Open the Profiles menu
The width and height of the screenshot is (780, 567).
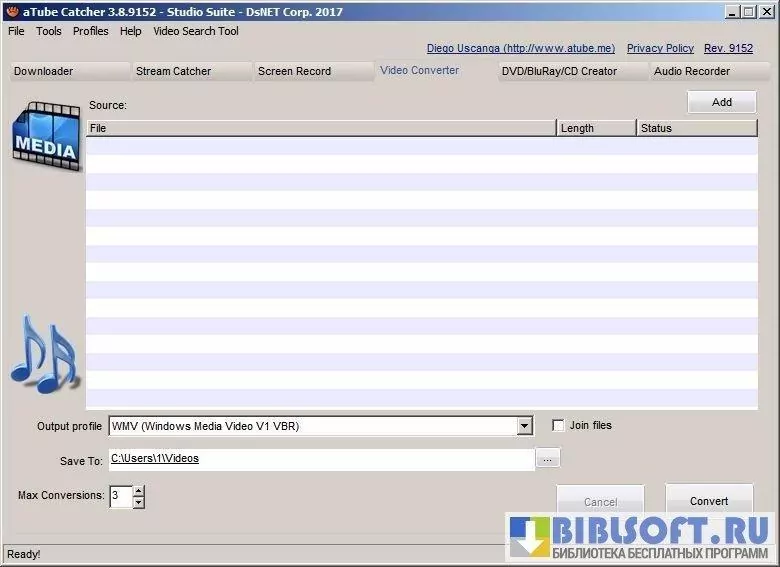click(x=91, y=31)
